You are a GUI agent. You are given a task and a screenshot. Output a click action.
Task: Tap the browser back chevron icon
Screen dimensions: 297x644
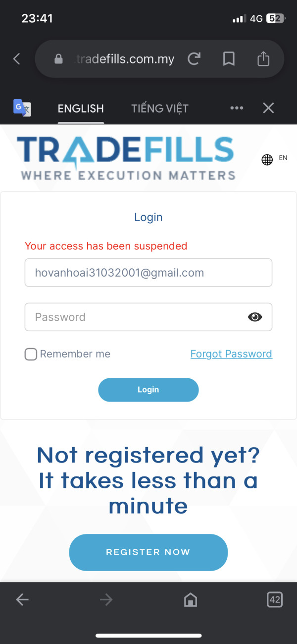17,59
